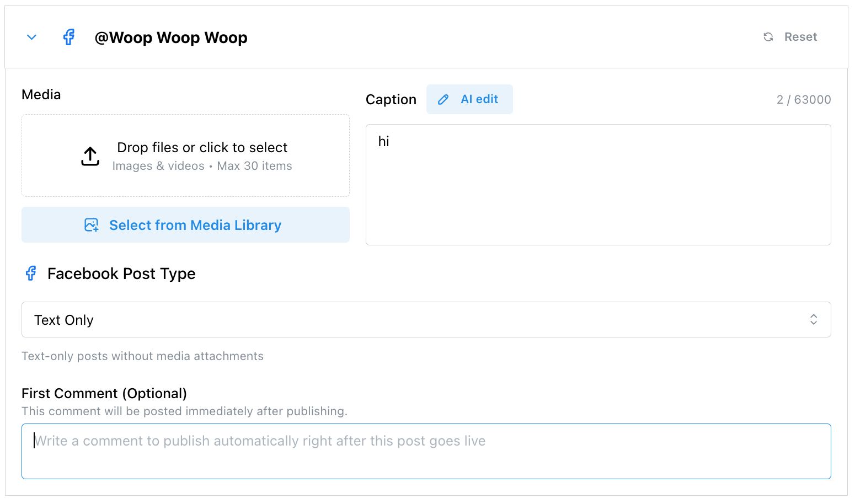Click into the First Comment input box
This screenshot has height=504, width=855.
(x=426, y=451)
